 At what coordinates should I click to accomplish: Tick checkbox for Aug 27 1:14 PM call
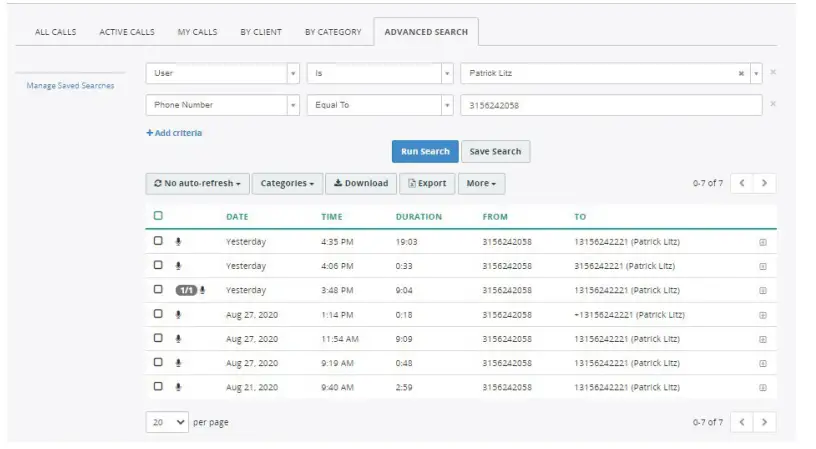click(158, 314)
